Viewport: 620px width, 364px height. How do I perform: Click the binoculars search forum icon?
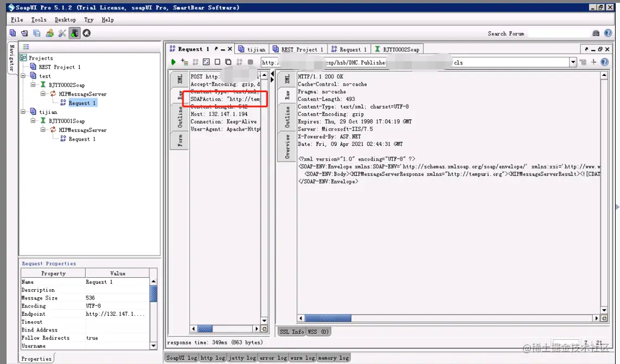tap(596, 33)
